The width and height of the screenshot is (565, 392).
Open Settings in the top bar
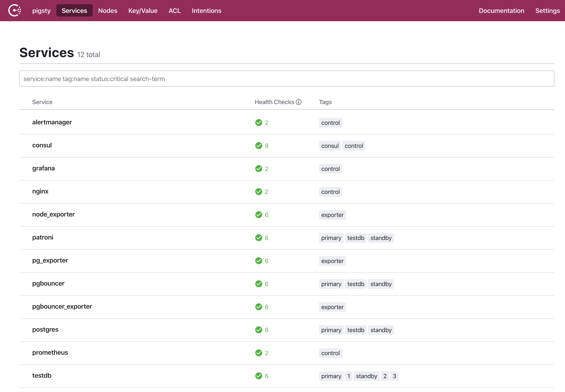tap(547, 11)
